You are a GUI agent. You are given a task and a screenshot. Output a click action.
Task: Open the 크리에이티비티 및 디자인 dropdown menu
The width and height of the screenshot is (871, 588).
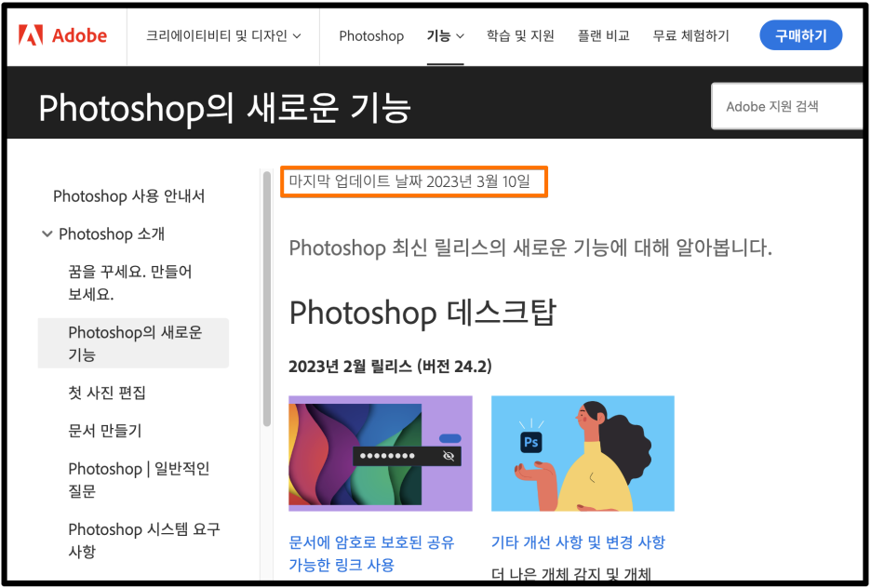click(x=224, y=36)
